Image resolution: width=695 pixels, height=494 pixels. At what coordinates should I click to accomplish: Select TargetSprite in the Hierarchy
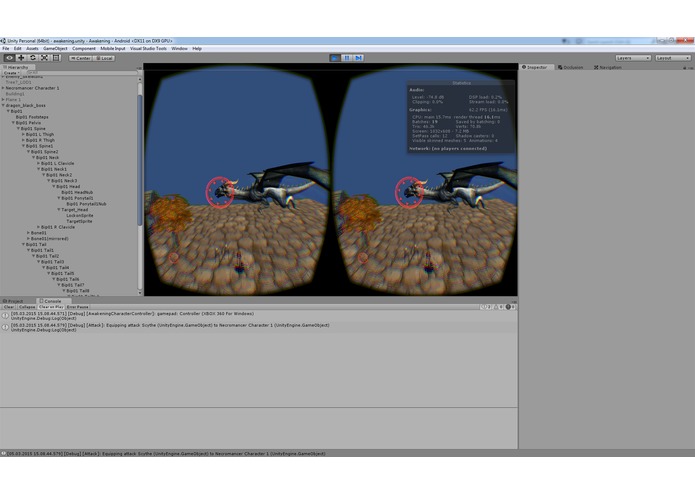tap(79, 221)
